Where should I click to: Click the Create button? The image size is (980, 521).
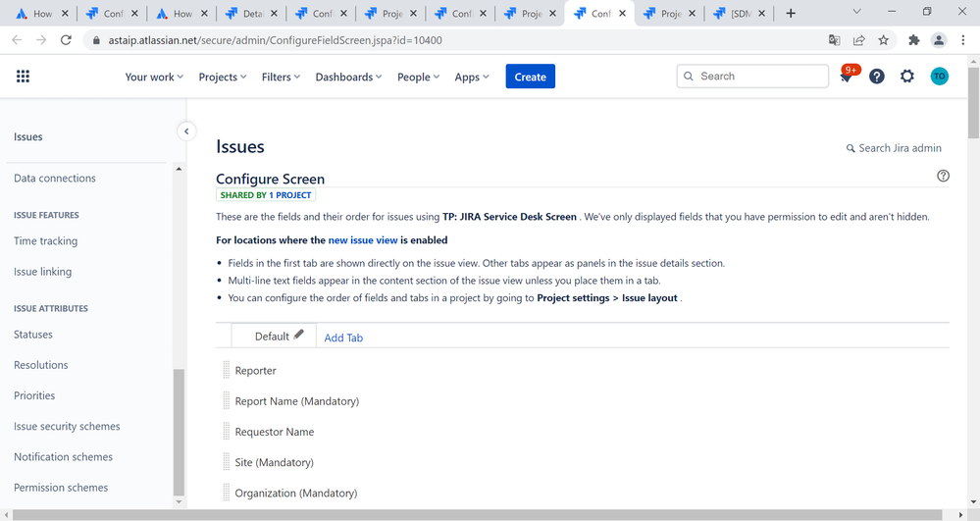pos(530,77)
